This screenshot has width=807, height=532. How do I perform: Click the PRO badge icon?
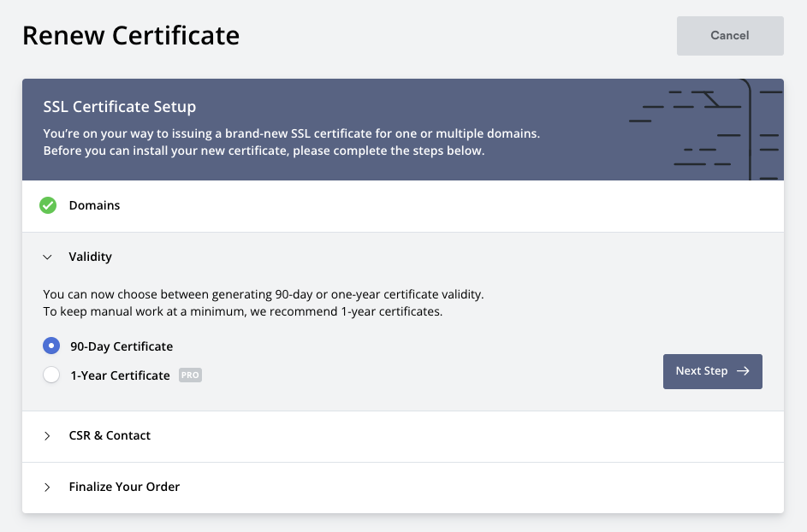(x=190, y=375)
